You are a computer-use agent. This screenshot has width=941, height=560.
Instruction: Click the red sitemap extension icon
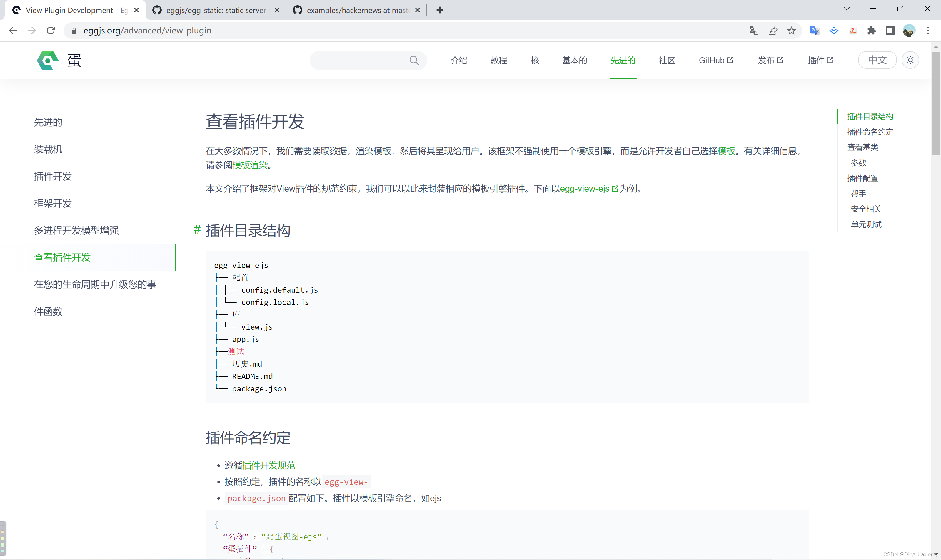pyautogui.click(x=853, y=31)
